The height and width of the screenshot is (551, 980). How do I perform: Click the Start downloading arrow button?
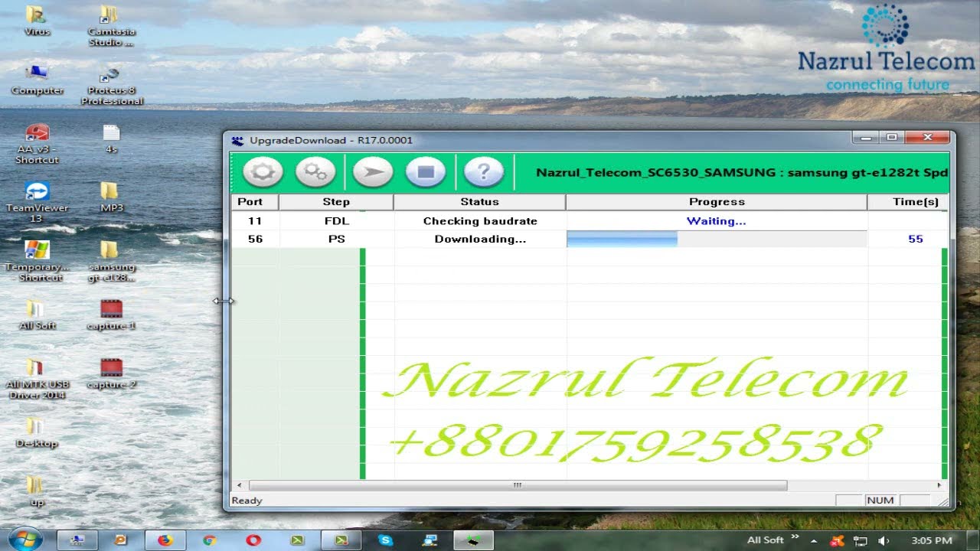[373, 172]
